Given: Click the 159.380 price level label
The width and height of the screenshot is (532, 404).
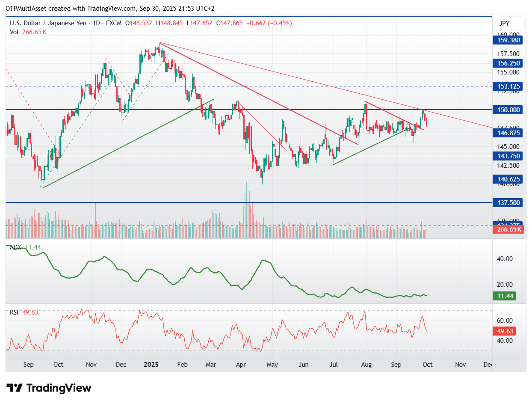Looking at the screenshot, I should (x=508, y=40).
